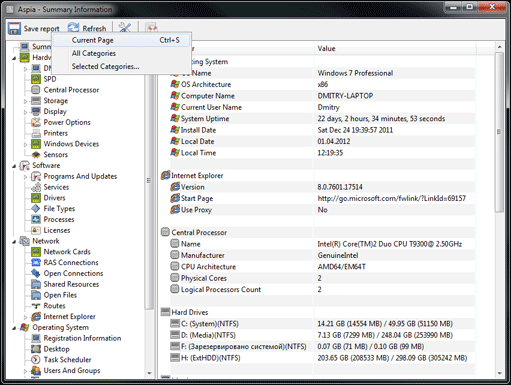Open Power Options icon in tree

pos(36,122)
